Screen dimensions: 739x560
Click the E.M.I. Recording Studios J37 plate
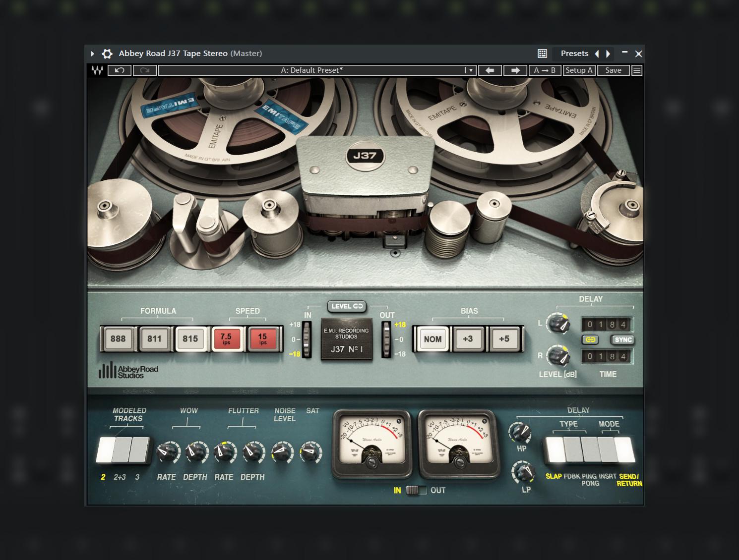click(347, 339)
